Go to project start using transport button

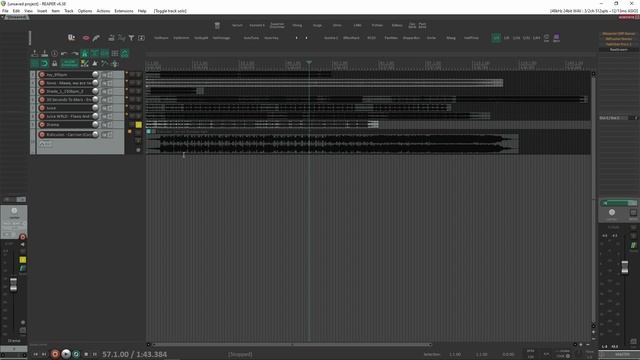tap(36, 354)
